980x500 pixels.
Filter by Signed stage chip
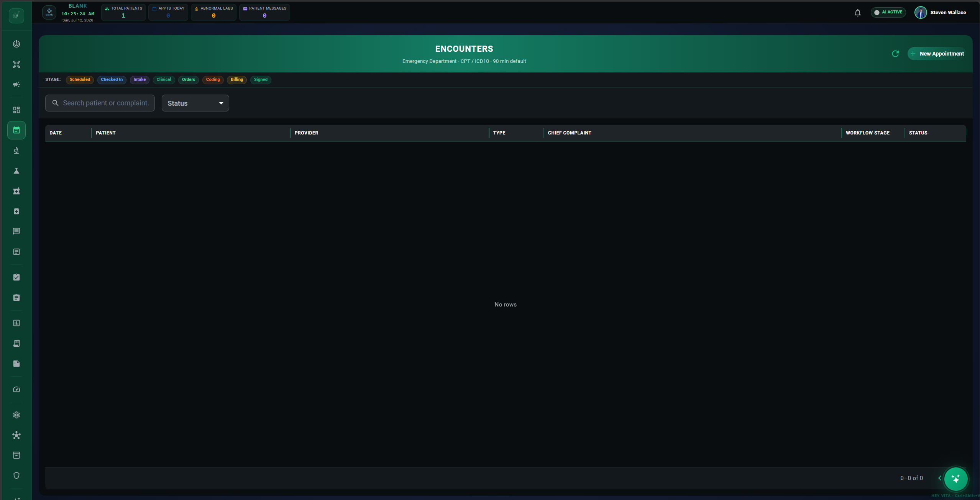coord(260,80)
